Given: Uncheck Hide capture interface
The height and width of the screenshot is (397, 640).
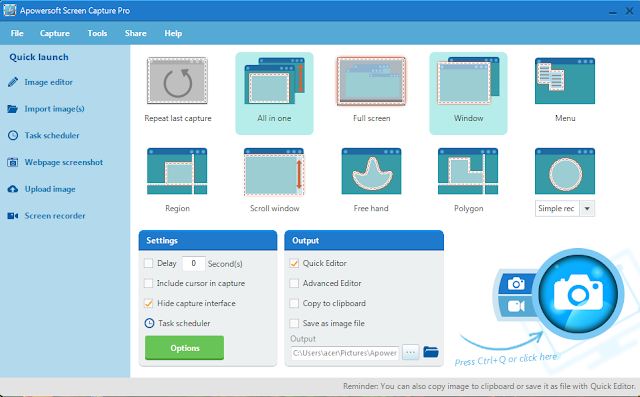Looking at the screenshot, I should [x=149, y=303].
